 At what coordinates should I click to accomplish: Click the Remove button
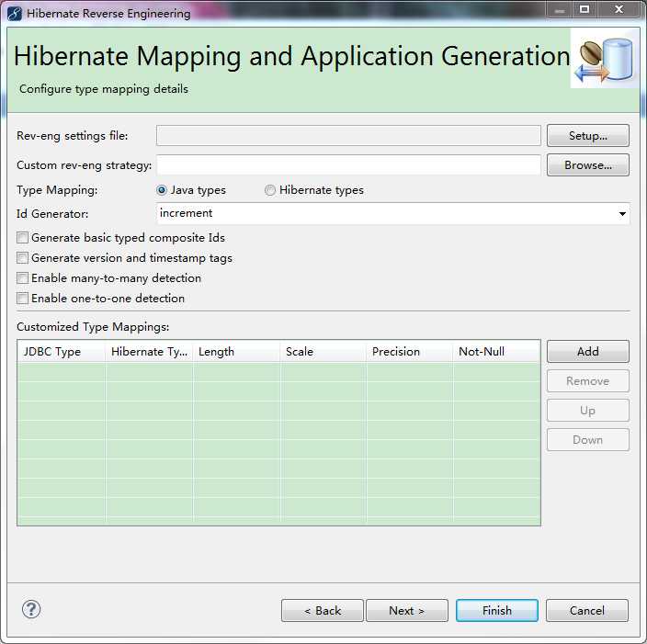point(588,380)
